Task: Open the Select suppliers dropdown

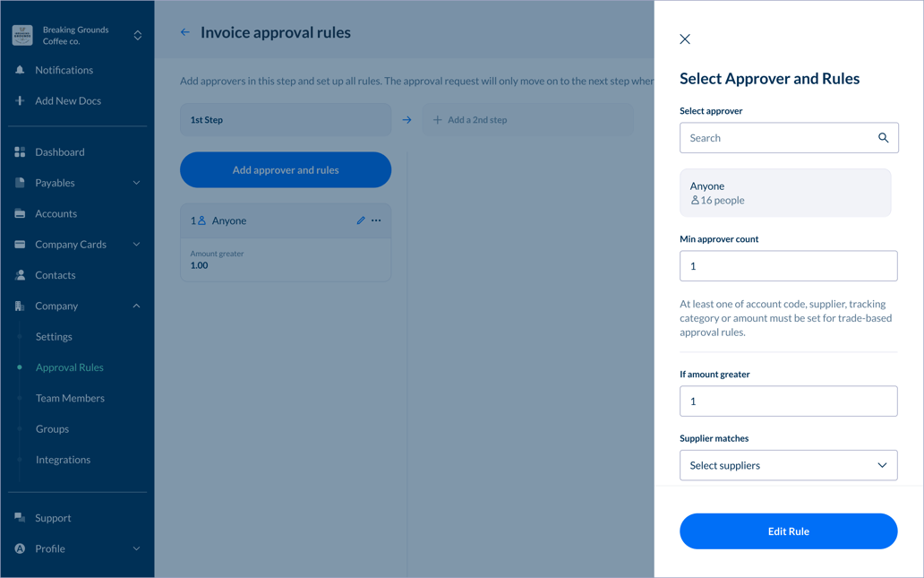Action: tap(788, 465)
